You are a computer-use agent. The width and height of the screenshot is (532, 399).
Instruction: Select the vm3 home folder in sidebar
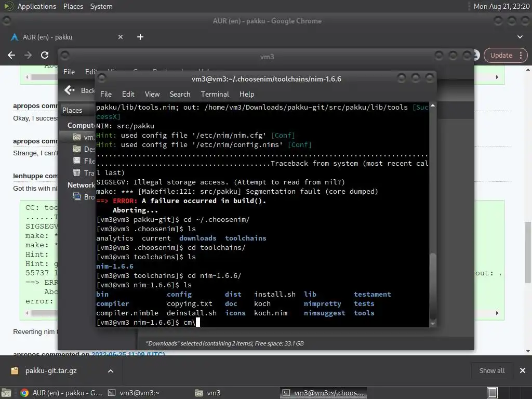point(84,137)
